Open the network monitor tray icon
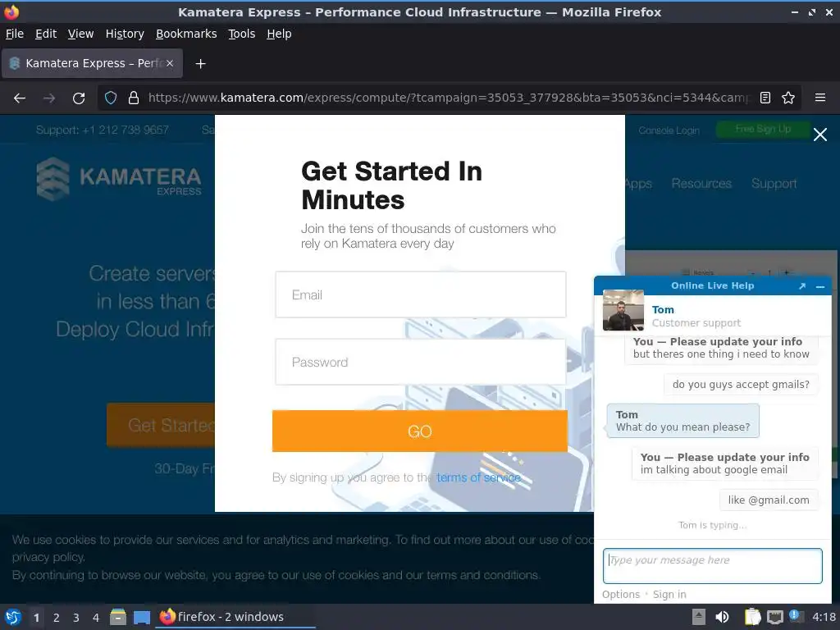Image resolution: width=840 pixels, height=630 pixels. [x=774, y=617]
